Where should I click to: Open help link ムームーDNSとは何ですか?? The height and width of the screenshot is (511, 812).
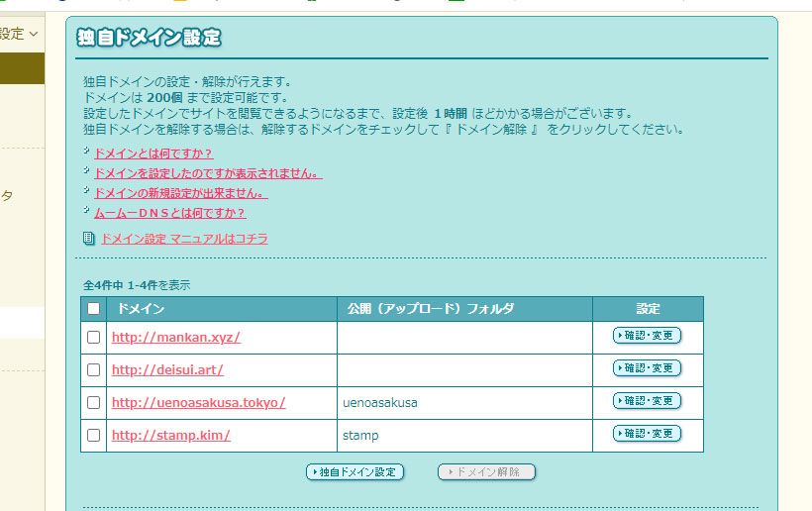point(170,213)
